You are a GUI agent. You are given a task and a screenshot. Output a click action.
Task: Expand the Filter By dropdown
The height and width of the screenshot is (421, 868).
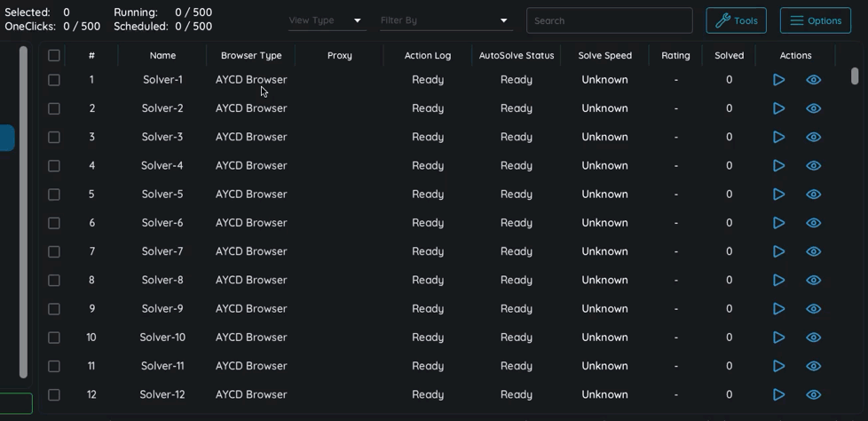[445, 20]
